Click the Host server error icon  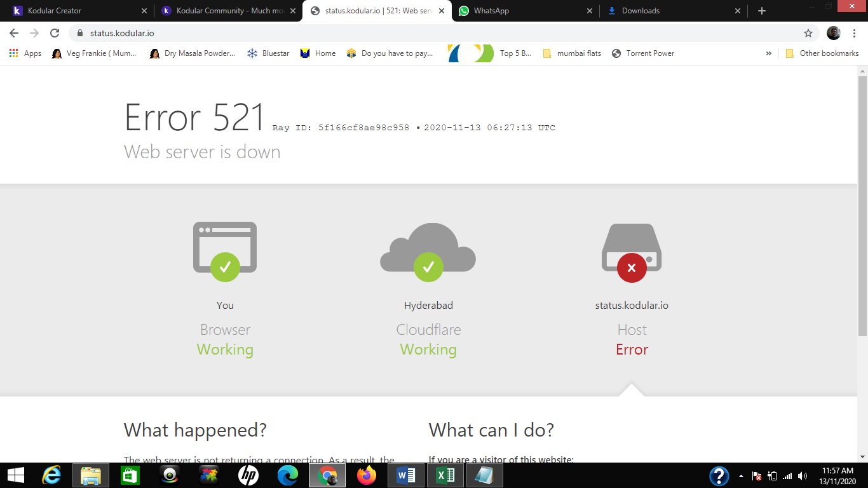[x=632, y=252]
